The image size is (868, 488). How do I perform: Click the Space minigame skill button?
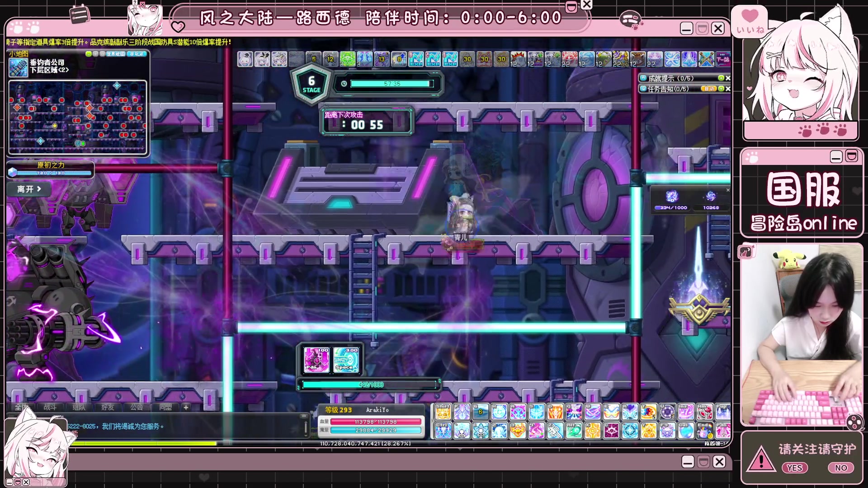pos(346,360)
